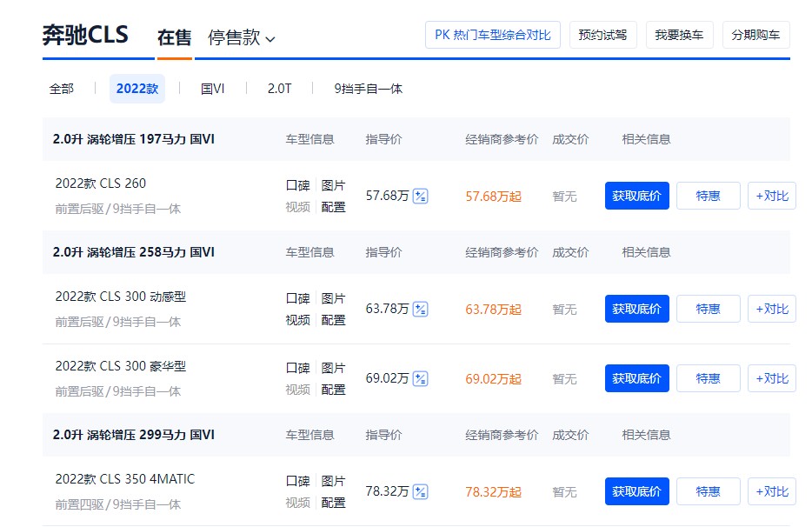
Task: Add CLS 300 动感型 to comparison
Action: (x=772, y=309)
